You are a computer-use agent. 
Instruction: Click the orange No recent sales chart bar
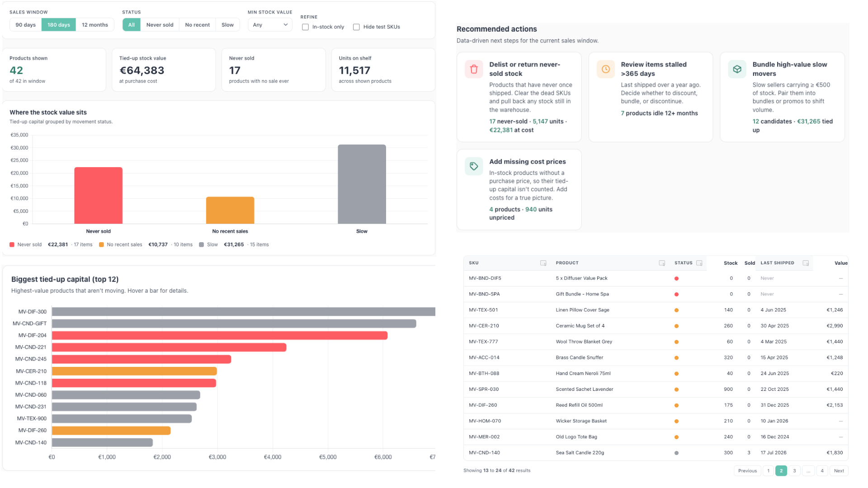(230, 211)
